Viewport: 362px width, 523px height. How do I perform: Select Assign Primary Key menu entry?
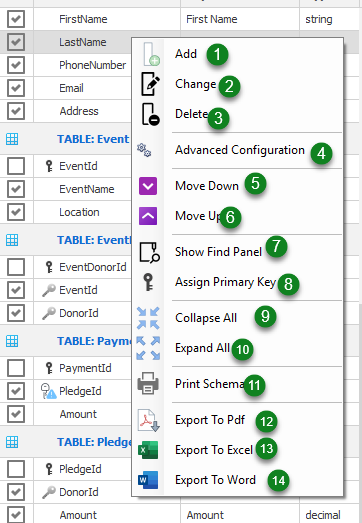pos(225,282)
